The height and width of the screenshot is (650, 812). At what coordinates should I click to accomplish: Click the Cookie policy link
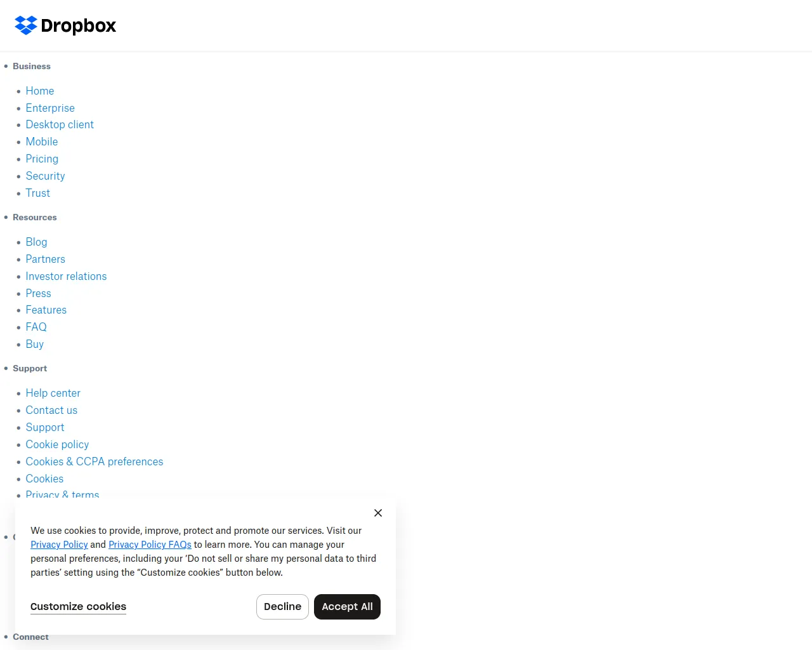pos(57,444)
